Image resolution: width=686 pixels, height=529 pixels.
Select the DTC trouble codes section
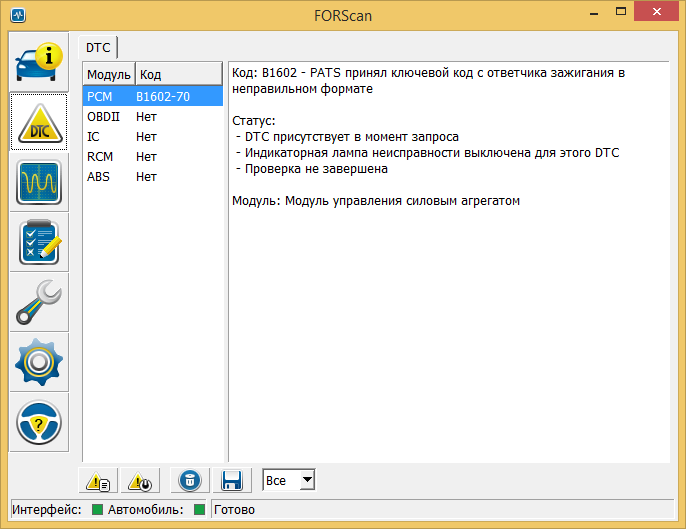tap(39, 122)
